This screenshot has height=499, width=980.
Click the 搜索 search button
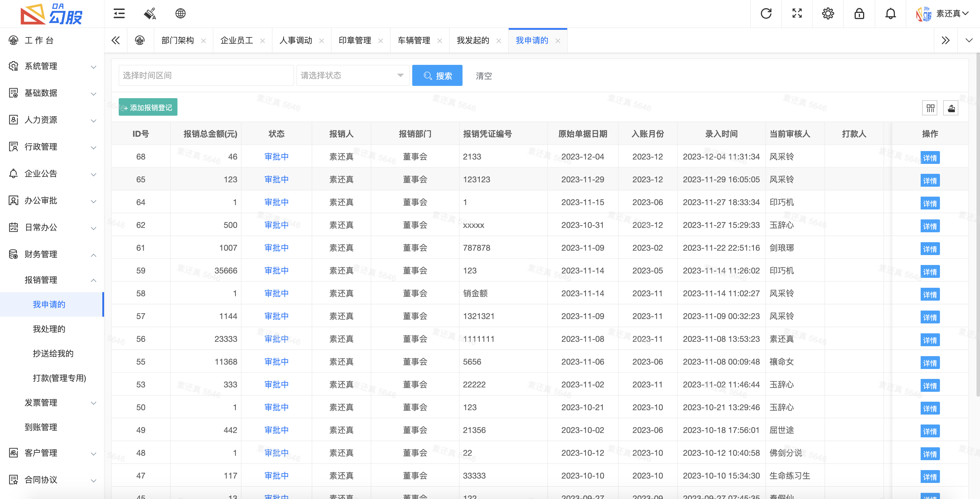(x=437, y=75)
